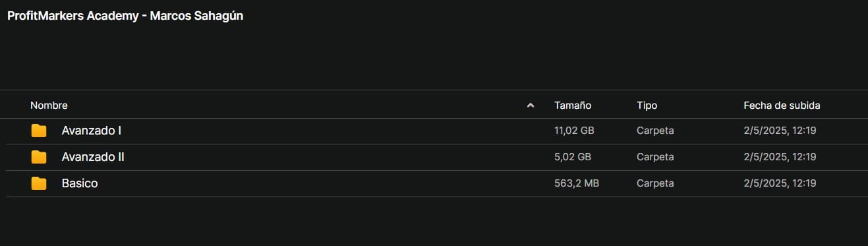Select the Avanzado I folder name
Image resolution: width=868 pixels, height=246 pixels.
click(x=92, y=131)
